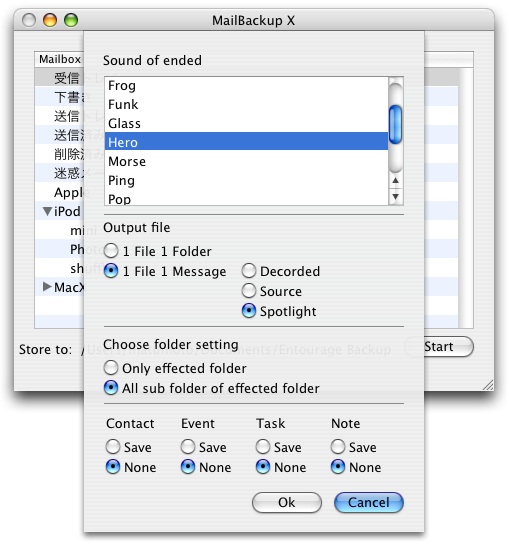Image resolution: width=509 pixels, height=551 pixels.
Task: Confirm settings with the Ok button
Action: [286, 502]
